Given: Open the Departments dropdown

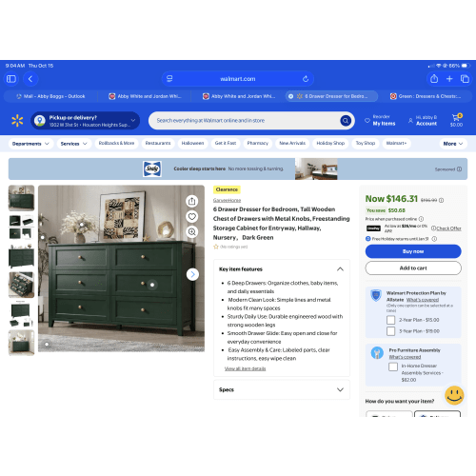Looking at the screenshot, I should pos(30,144).
